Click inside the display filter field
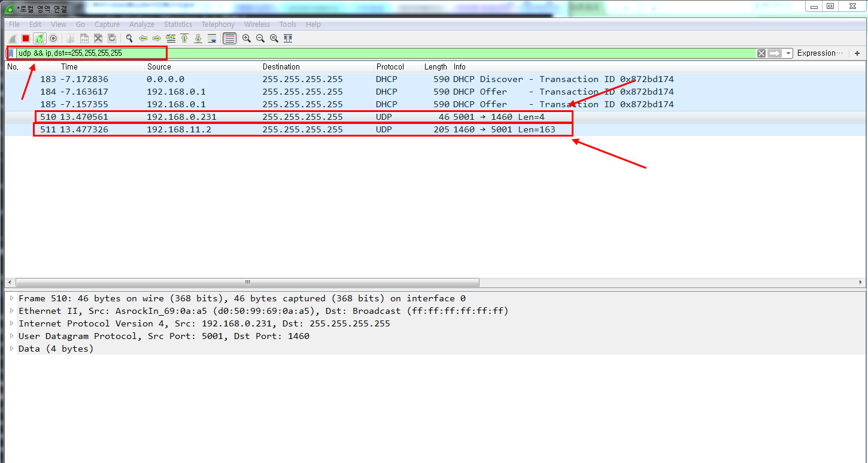The width and height of the screenshot is (868, 463). (386, 53)
